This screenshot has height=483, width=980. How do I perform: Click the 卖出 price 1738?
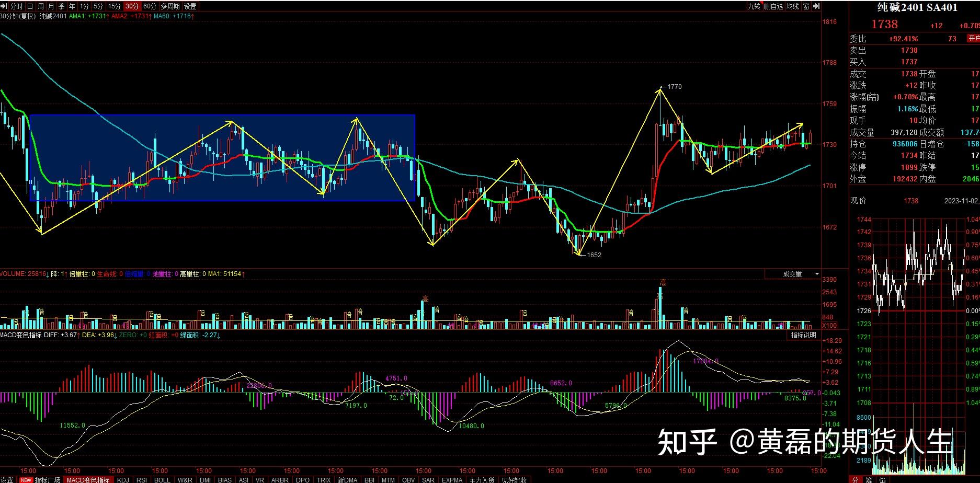[909, 50]
